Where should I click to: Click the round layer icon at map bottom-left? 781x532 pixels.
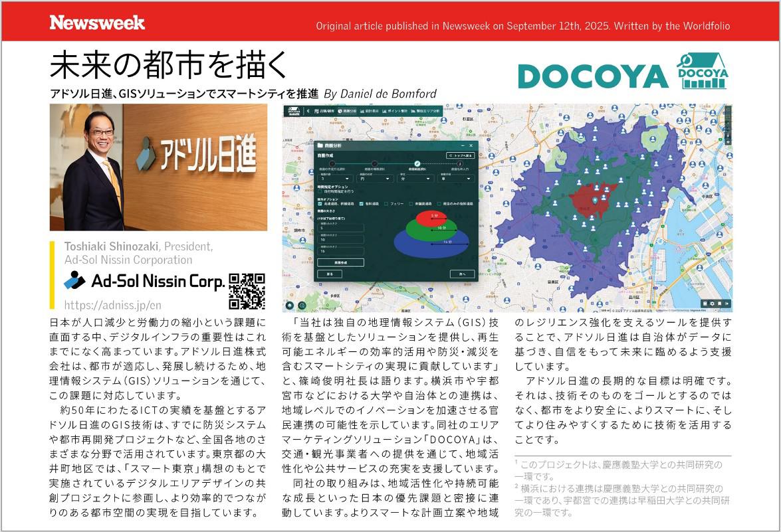[290, 306]
